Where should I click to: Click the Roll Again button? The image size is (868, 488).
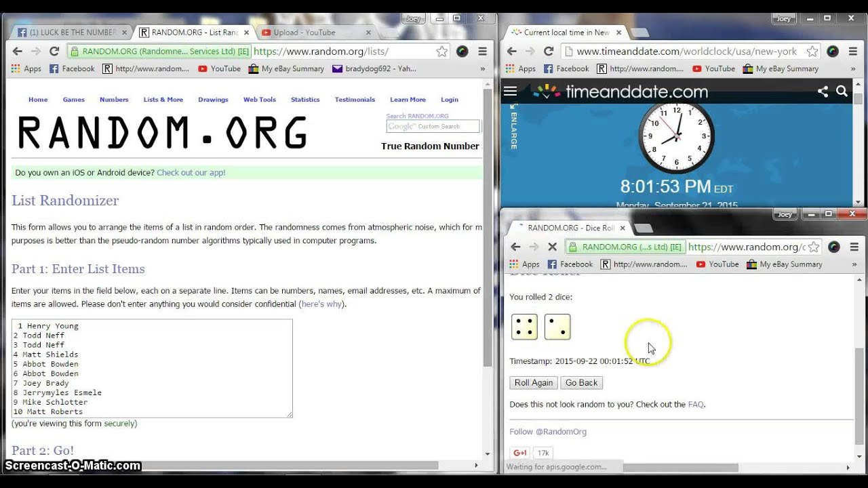534,383
